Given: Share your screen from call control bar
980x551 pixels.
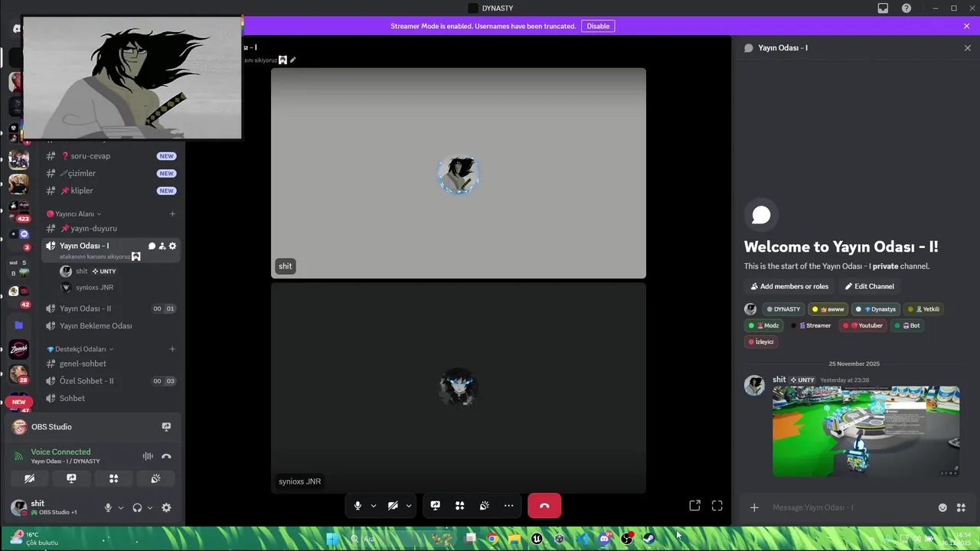Looking at the screenshot, I should point(435,506).
